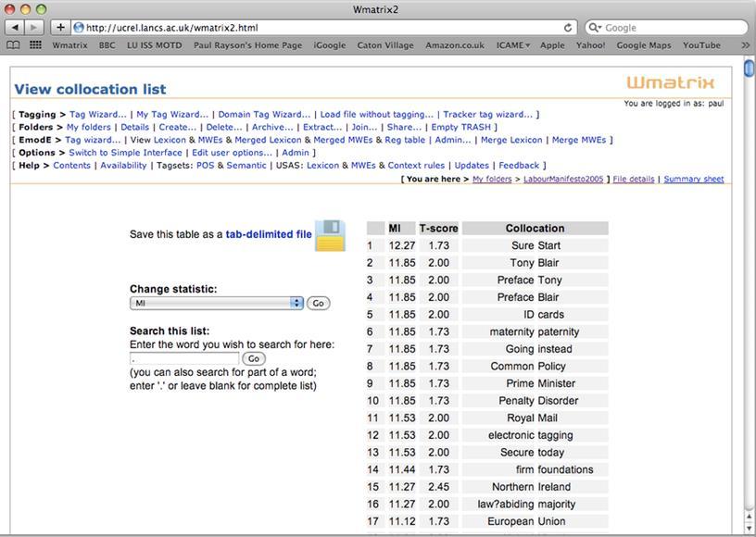Click the Delete... folder link
This screenshot has width=756, height=537.
(224, 127)
